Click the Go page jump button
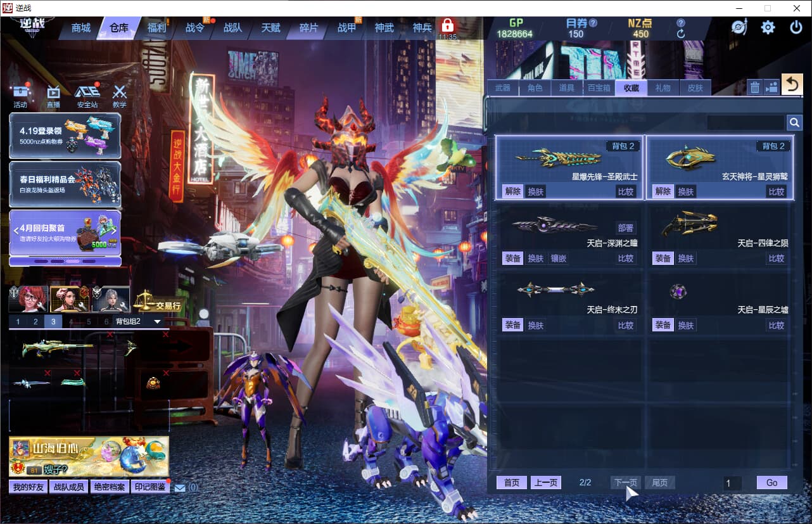The height and width of the screenshot is (524, 812). pyautogui.click(x=772, y=483)
